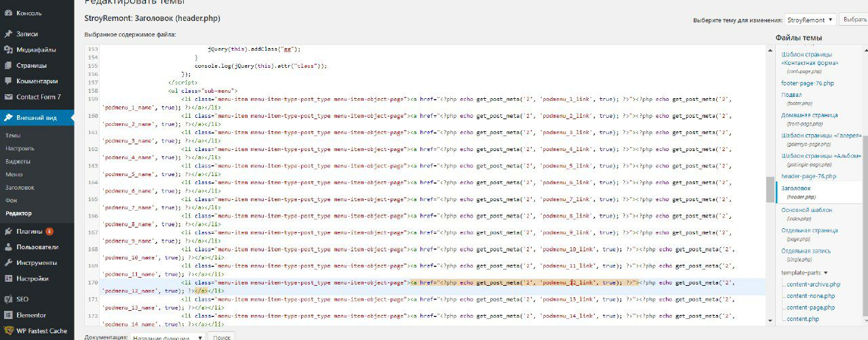Viewport: 868px width, 340px height.
Task: Click the closing </script> tag line
Action: [x=182, y=83]
